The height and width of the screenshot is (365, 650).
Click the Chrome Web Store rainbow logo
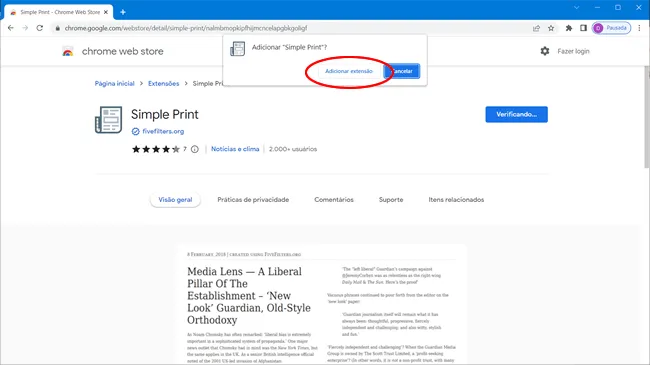[x=68, y=51]
